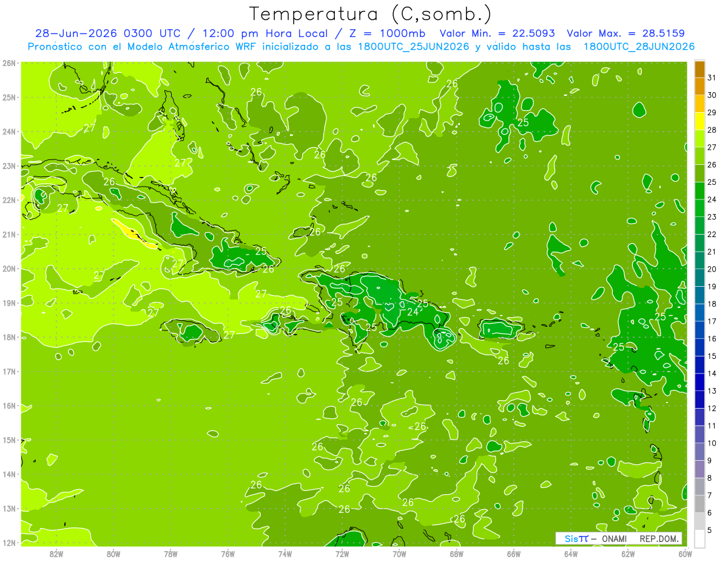Click the 'Valor Max. = 28.5159' text
Viewport: 728px width, 562px height.
click(x=627, y=33)
